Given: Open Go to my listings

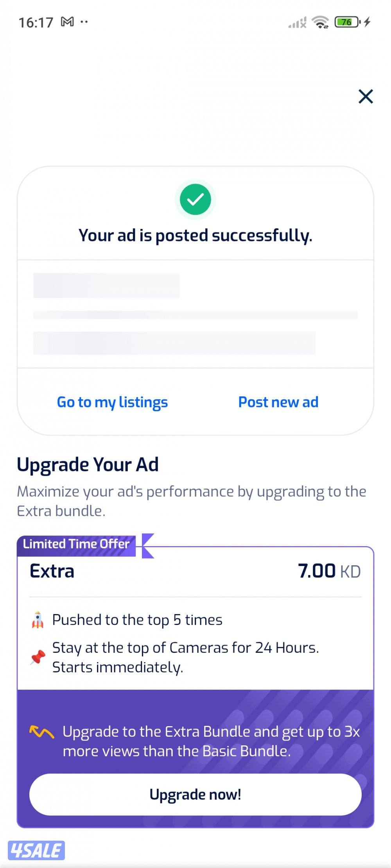Looking at the screenshot, I should pos(112,402).
